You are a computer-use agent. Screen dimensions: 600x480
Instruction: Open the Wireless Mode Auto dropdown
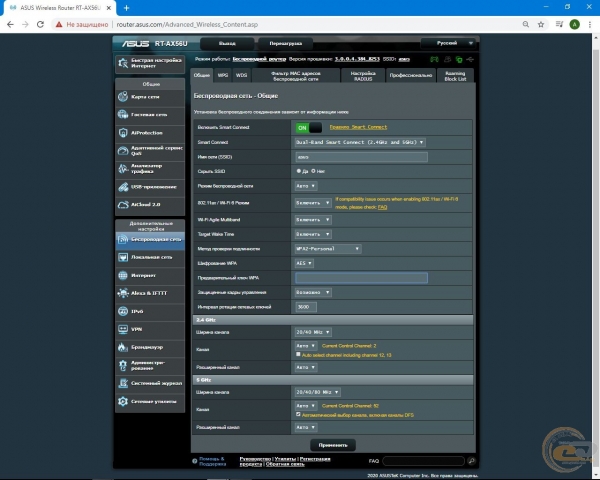coord(306,186)
